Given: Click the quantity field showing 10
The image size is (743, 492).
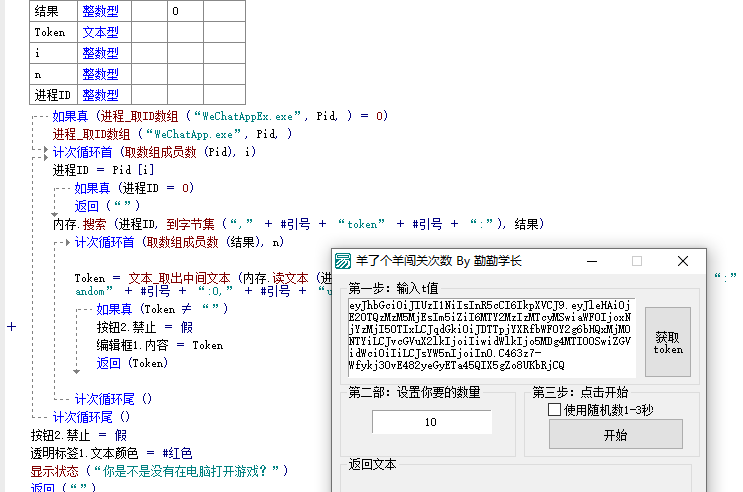Looking at the screenshot, I should pos(431,422).
